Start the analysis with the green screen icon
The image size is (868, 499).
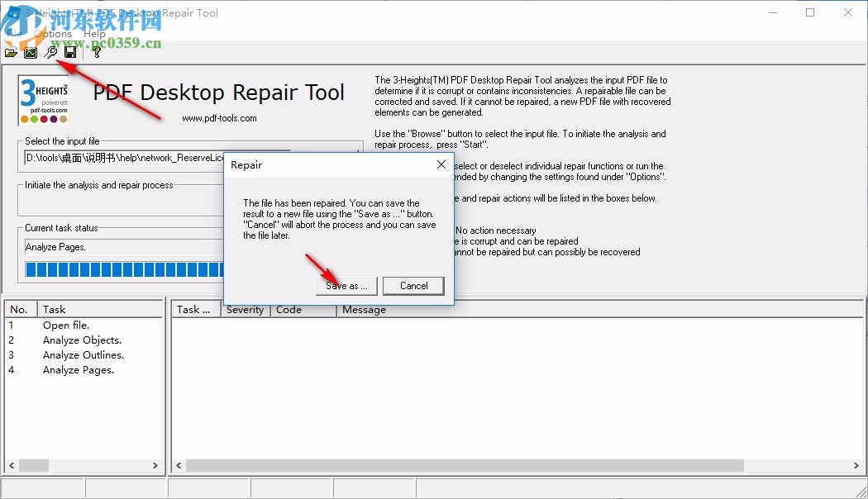31,51
